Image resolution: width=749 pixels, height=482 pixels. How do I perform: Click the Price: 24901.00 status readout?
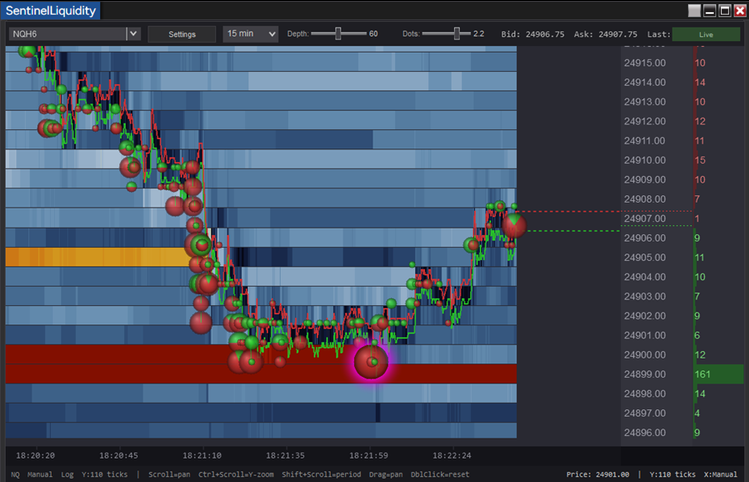pyautogui.click(x=598, y=474)
